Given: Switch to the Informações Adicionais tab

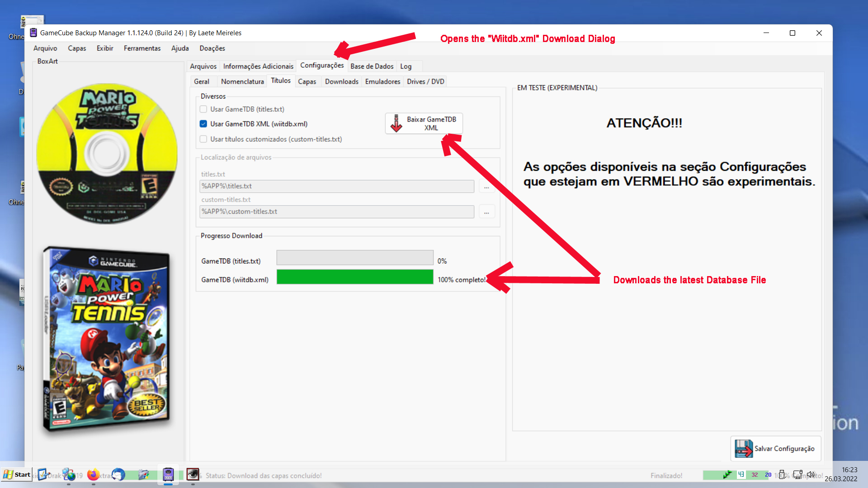Looking at the screenshot, I should click(x=258, y=66).
